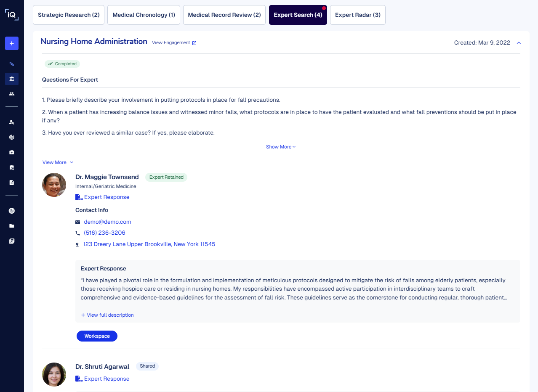The width and height of the screenshot is (538, 392).
Task: Click the iQ logo
Action: click(12, 15)
